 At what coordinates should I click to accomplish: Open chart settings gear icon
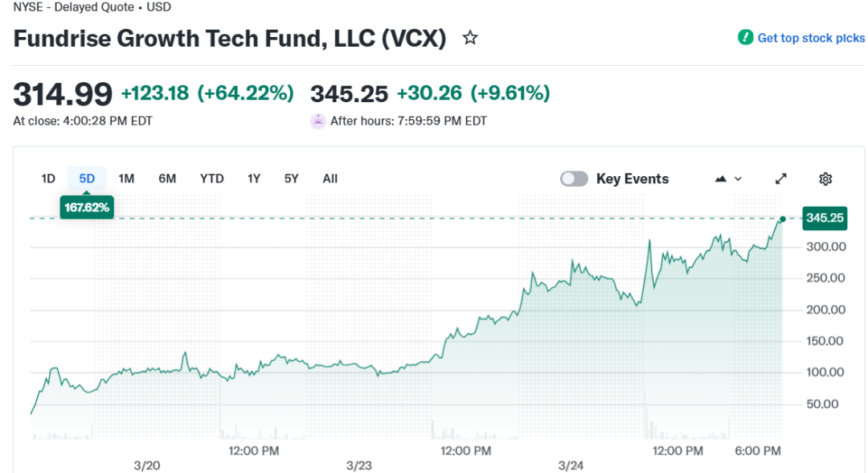click(825, 179)
